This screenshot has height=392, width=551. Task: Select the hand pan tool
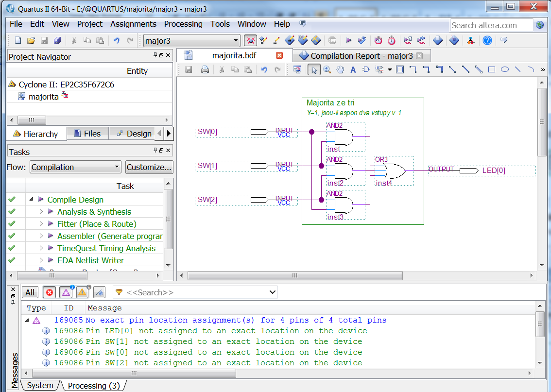point(340,69)
